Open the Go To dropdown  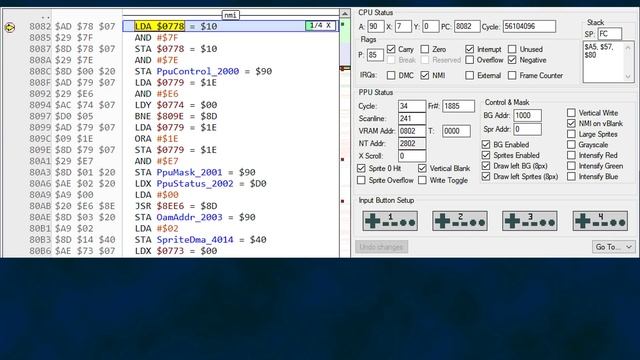[613, 247]
